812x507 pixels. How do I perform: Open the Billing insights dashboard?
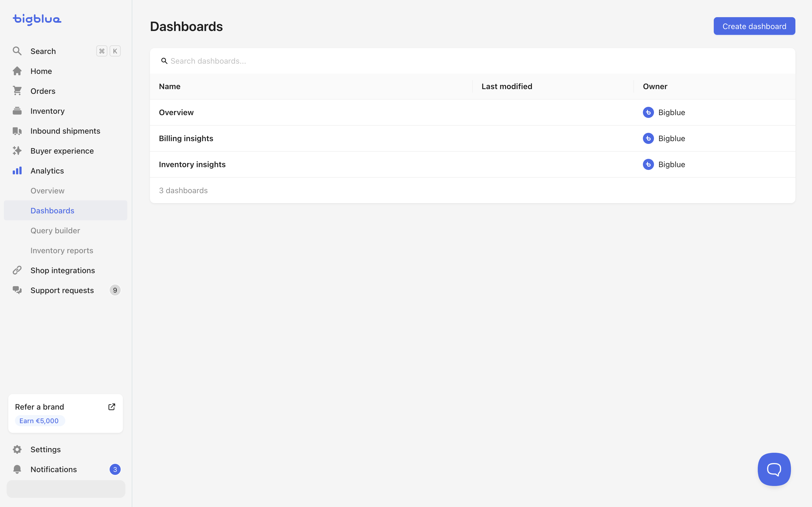(472, 138)
